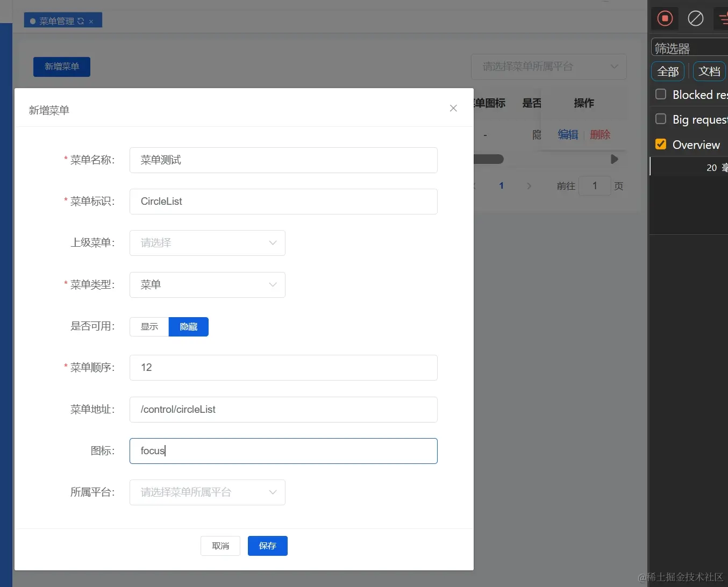Image resolution: width=728 pixels, height=587 pixels.
Task: Focus the 菜单顺序 input field
Action: [x=283, y=368]
